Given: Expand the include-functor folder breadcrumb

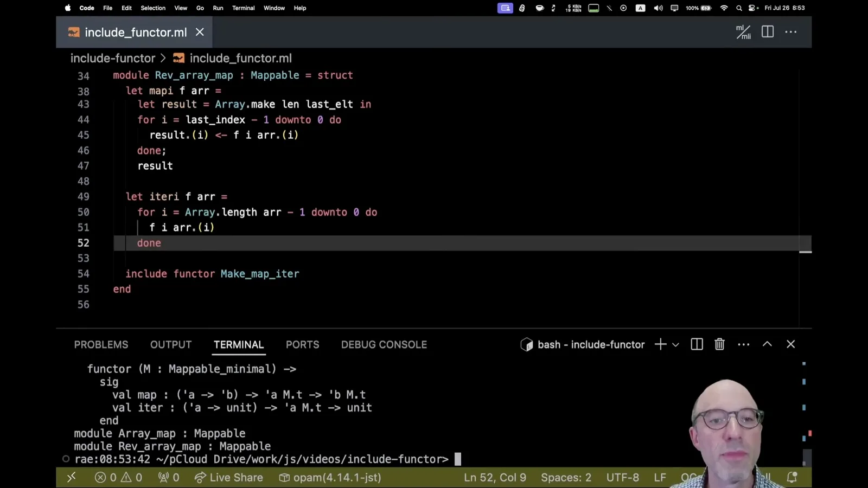Looking at the screenshot, I should (x=113, y=58).
